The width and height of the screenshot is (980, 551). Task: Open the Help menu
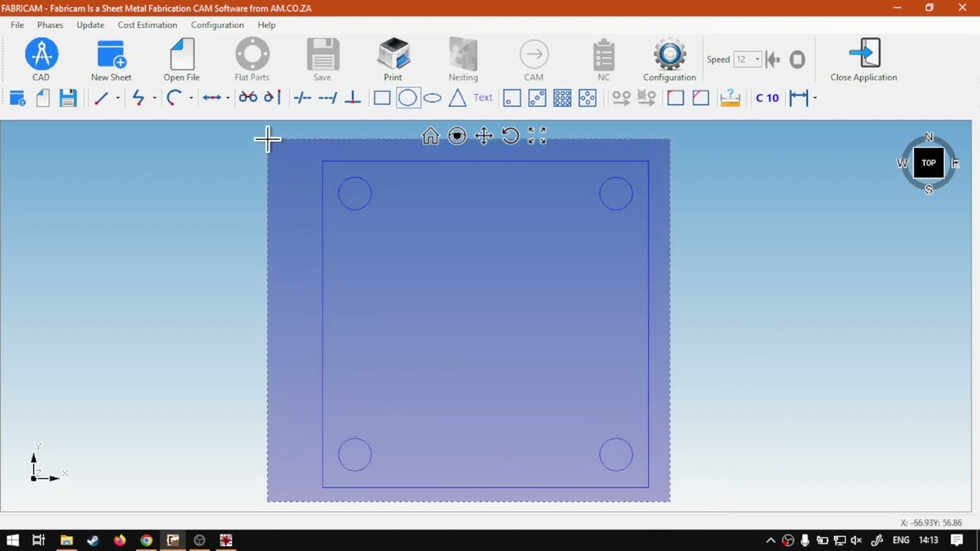pos(266,24)
